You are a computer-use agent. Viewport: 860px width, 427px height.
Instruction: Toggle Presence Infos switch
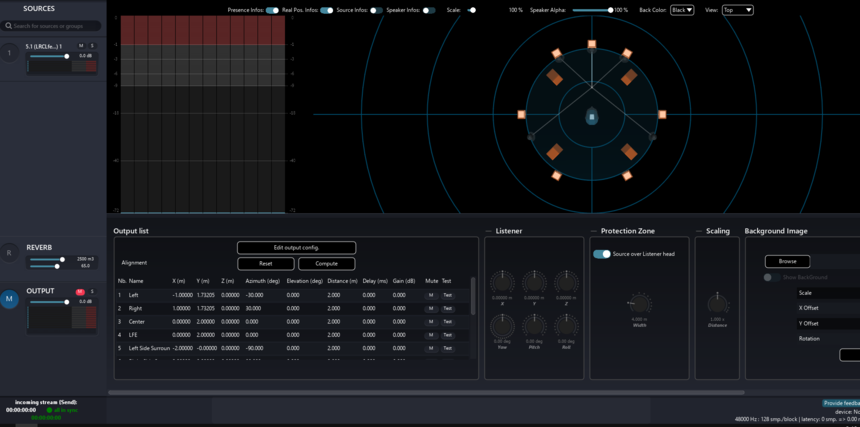click(271, 10)
